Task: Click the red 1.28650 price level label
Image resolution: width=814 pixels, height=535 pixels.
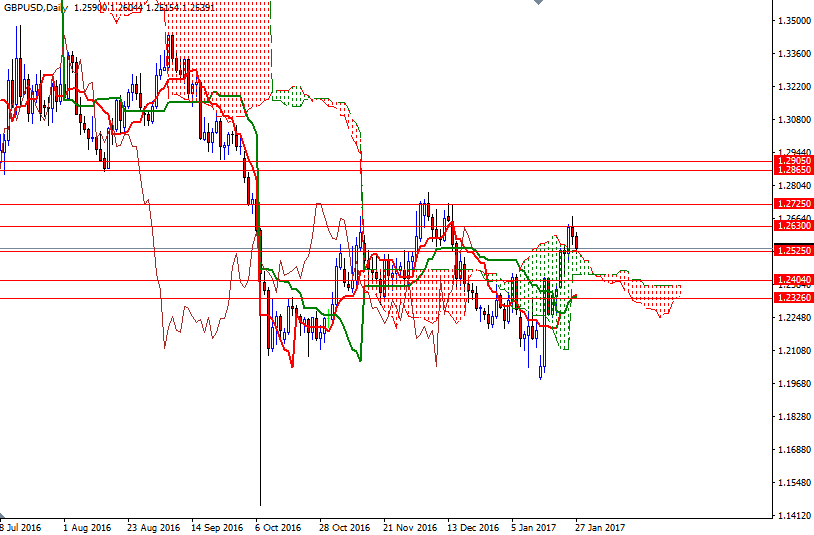Action: pos(793,170)
